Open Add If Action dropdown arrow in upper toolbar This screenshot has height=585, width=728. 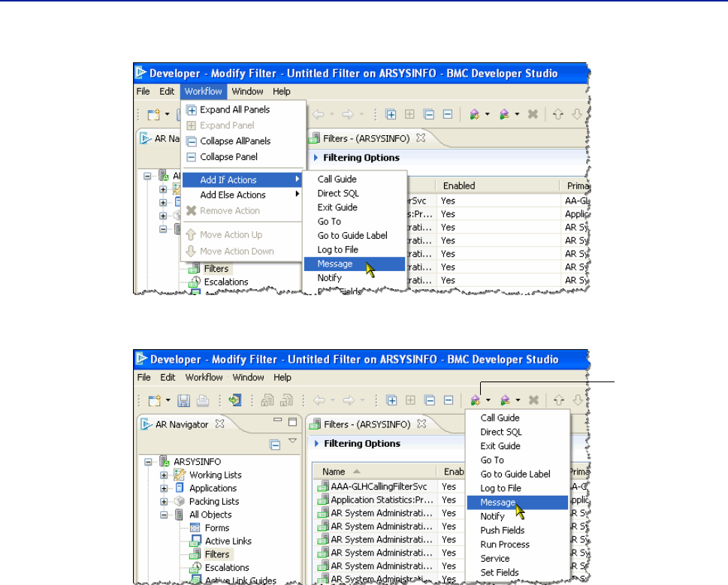(x=487, y=114)
